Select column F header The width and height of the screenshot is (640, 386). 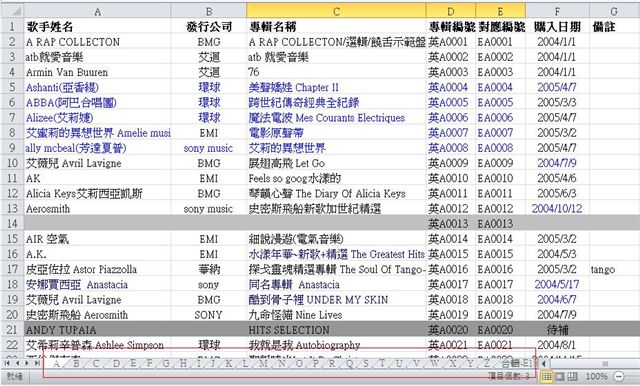[x=557, y=11]
